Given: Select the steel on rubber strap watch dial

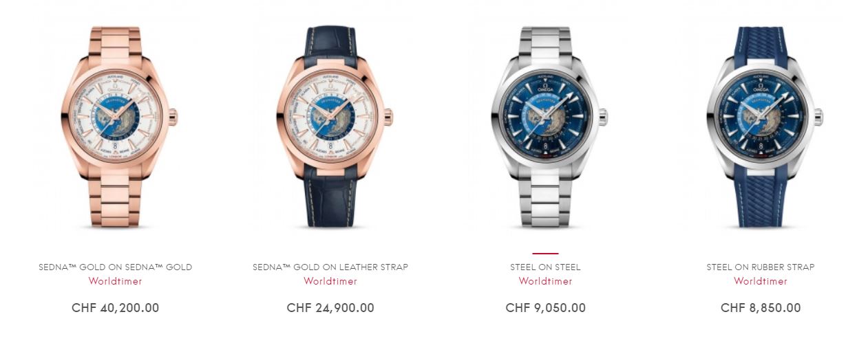Looking at the screenshot, I should pyautogui.click(x=760, y=116).
